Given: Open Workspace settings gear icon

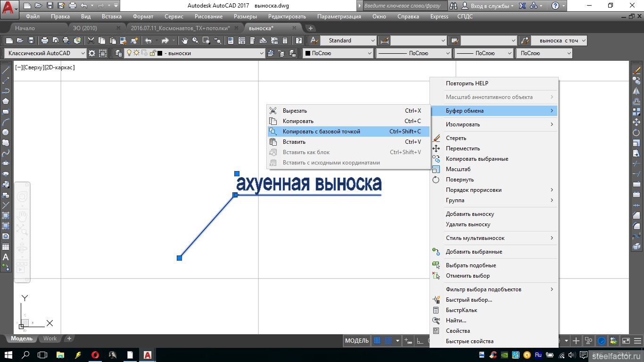Looking at the screenshot, I should pyautogui.click(x=92, y=53).
